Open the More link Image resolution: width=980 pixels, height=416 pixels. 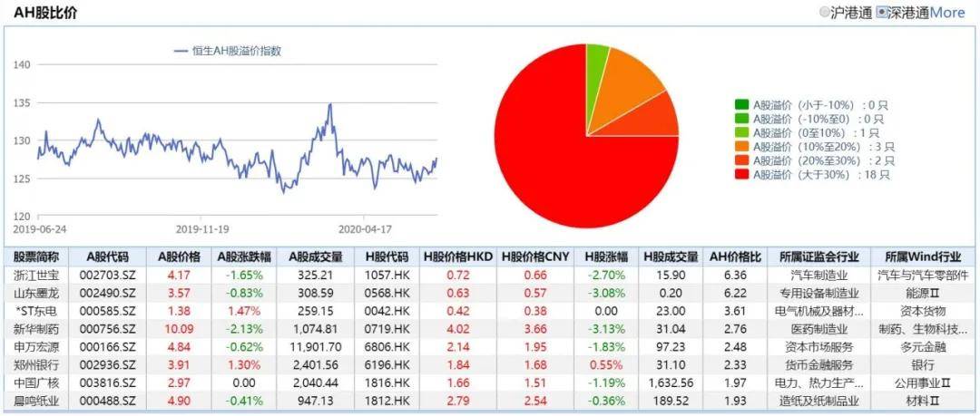click(947, 13)
